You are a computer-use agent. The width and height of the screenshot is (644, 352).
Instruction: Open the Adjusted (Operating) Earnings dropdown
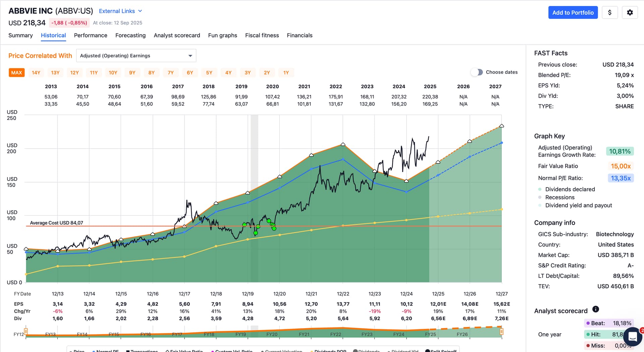pos(136,56)
